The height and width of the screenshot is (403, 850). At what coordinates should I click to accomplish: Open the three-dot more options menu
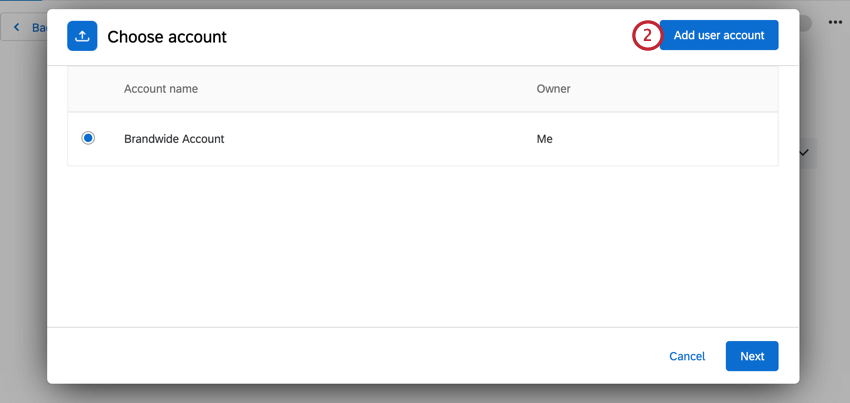pos(835,22)
